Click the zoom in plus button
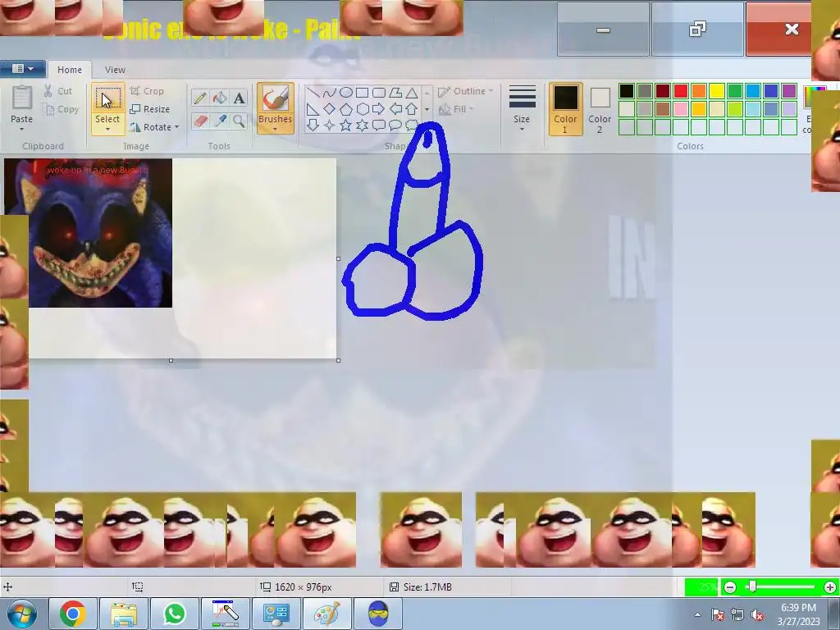This screenshot has height=630, width=840. (x=830, y=587)
